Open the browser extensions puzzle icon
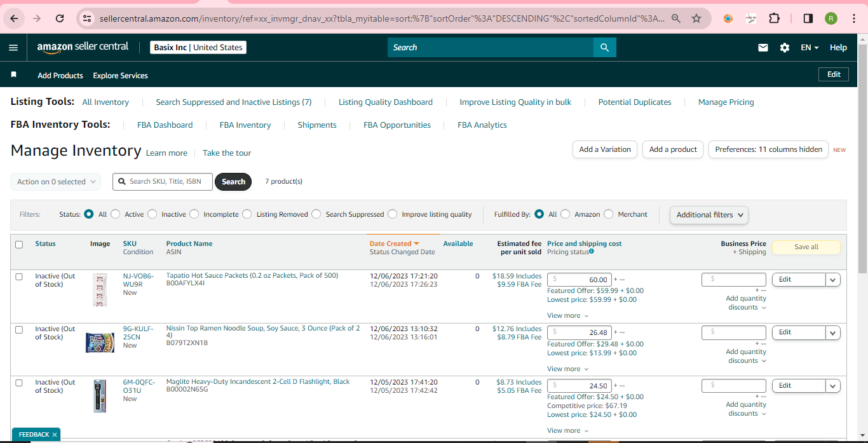868x443 pixels. click(774, 18)
